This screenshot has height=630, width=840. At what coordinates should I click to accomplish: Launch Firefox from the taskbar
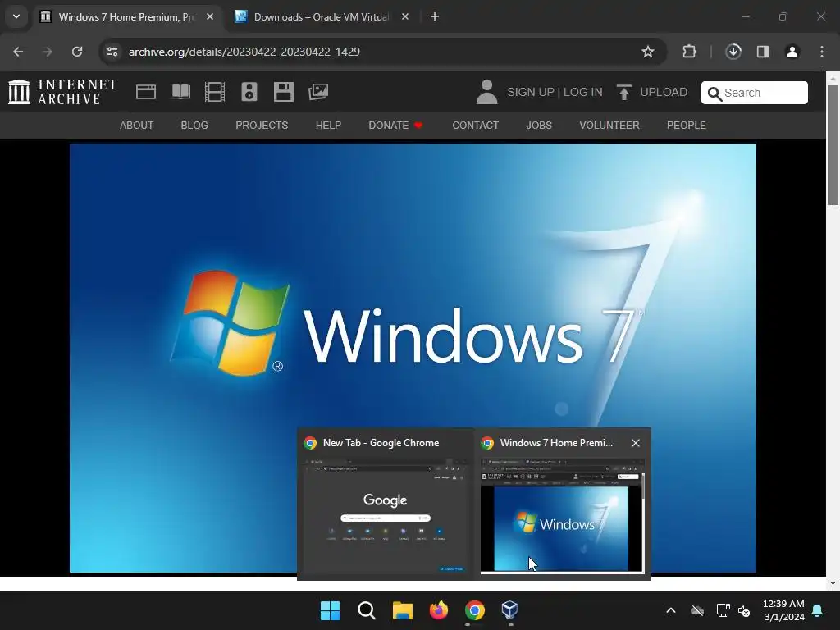tap(439, 610)
